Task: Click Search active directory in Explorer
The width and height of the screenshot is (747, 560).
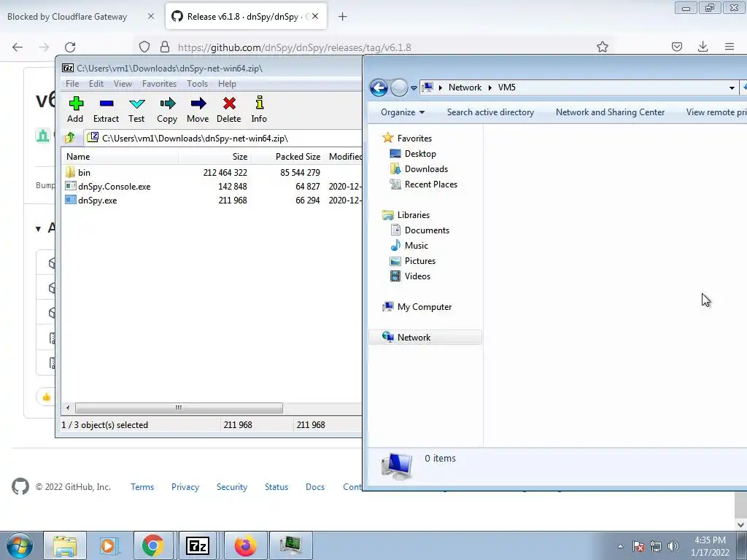Action: pyautogui.click(x=490, y=112)
